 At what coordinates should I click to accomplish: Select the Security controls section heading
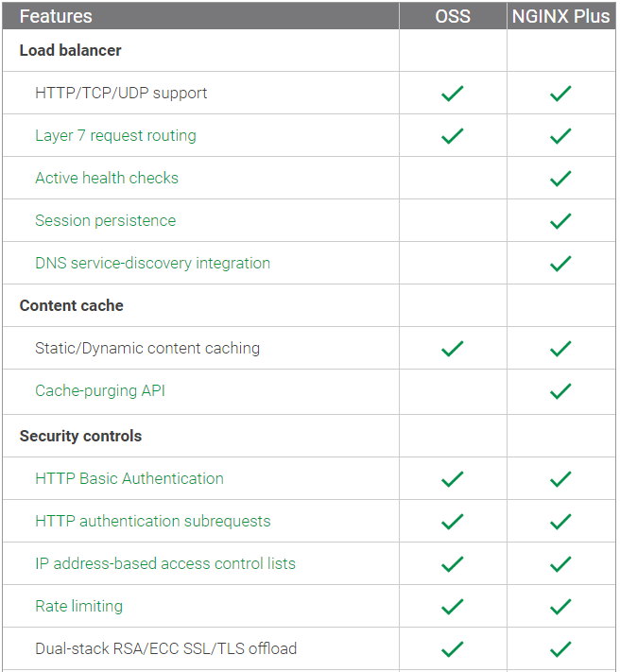tap(80, 436)
